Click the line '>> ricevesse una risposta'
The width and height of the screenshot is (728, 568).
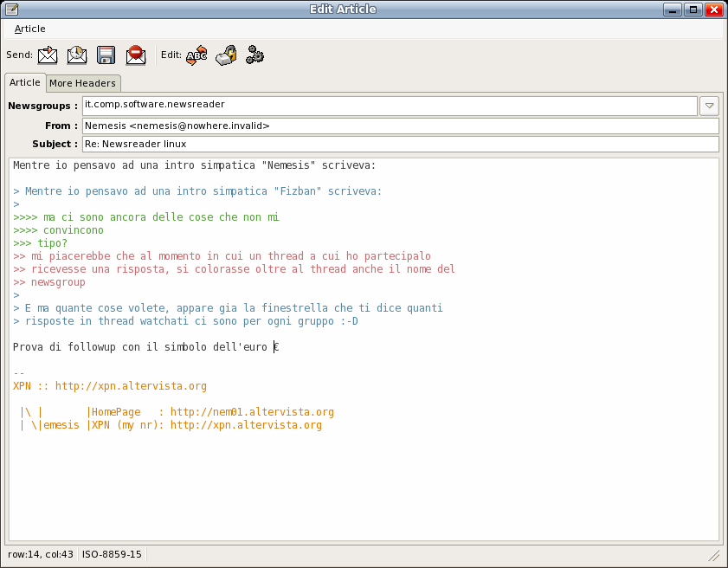point(234,269)
